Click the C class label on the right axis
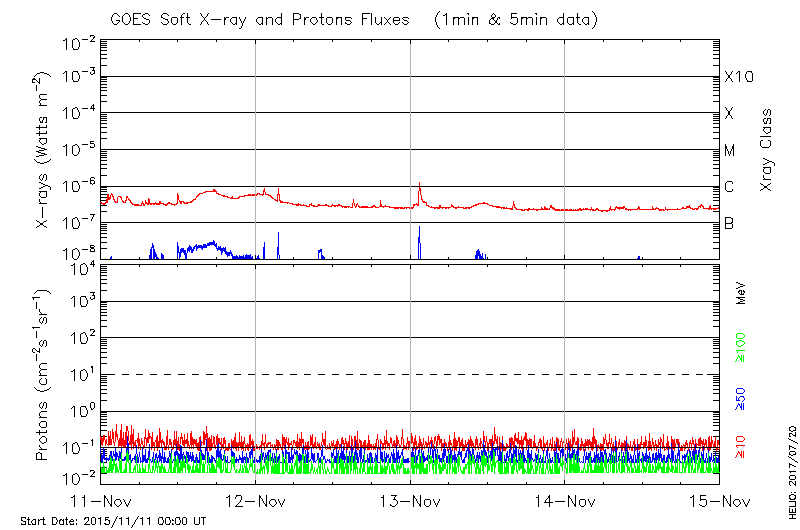 pyautogui.click(x=730, y=187)
